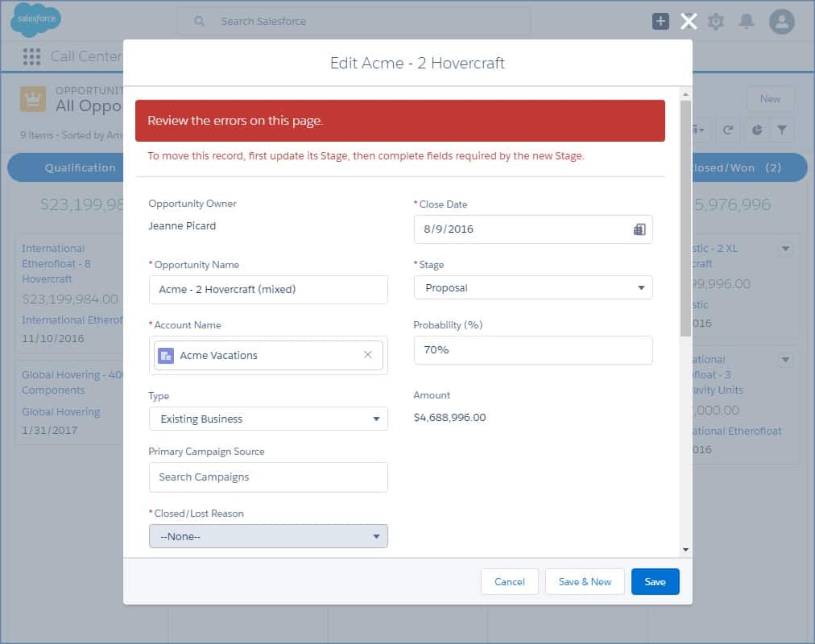Open the notifications bell
This screenshot has height=644, width=815.
pos(747,21)
